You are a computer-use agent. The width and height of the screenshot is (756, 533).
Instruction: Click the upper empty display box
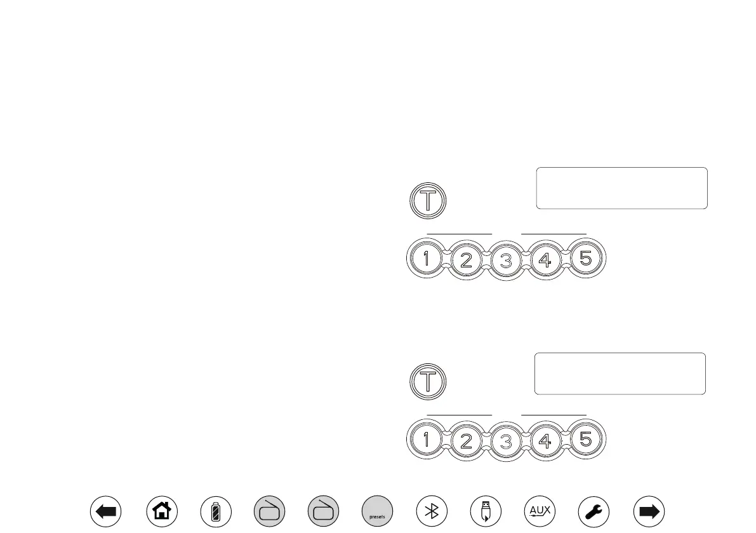622,188
